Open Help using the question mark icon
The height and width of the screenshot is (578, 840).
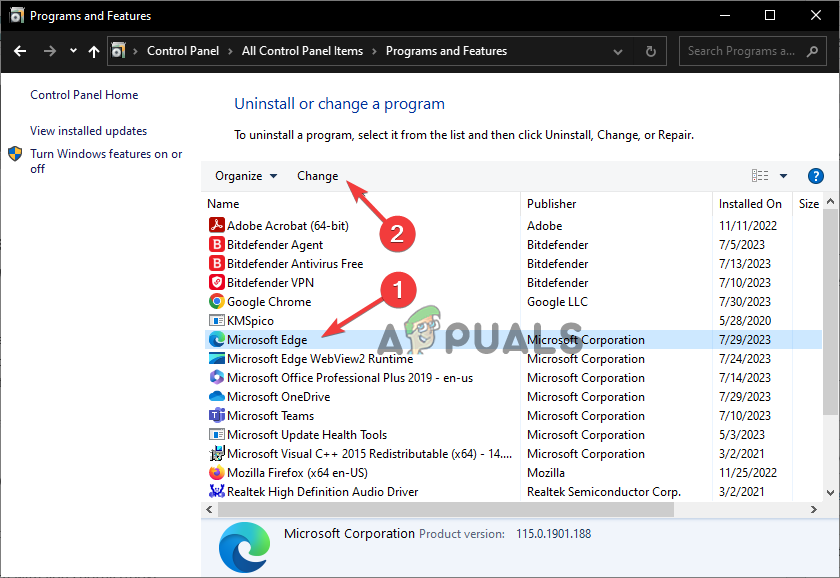[816, 175]
